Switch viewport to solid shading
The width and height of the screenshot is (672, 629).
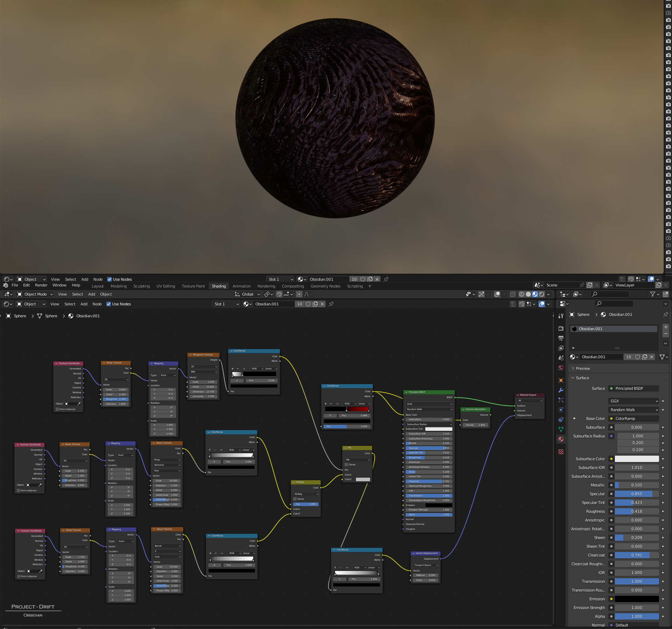tap(528, 294)
